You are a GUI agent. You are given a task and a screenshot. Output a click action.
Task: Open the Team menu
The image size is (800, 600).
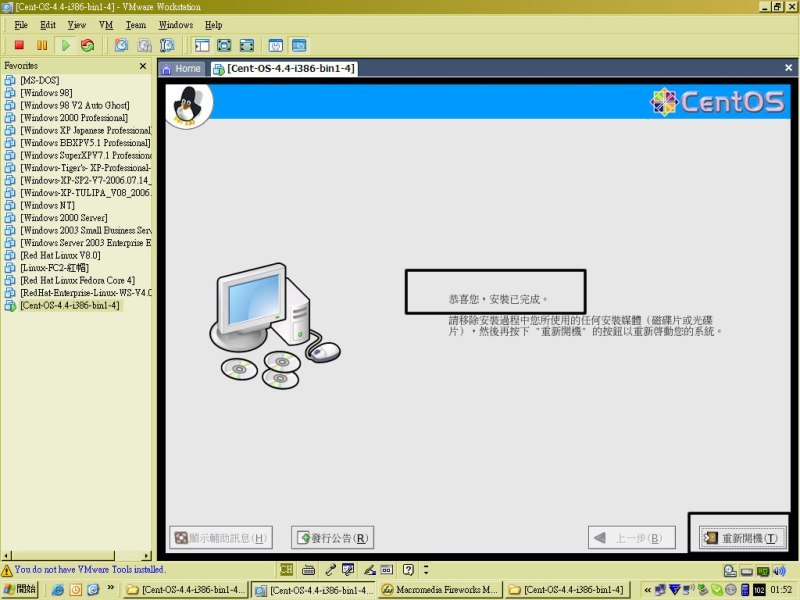tap(136, 24)
